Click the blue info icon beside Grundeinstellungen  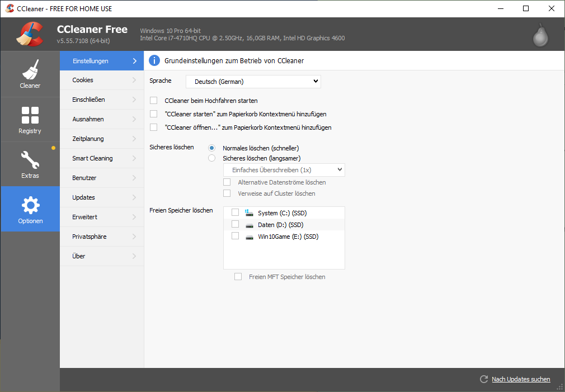tap(154, 60)
